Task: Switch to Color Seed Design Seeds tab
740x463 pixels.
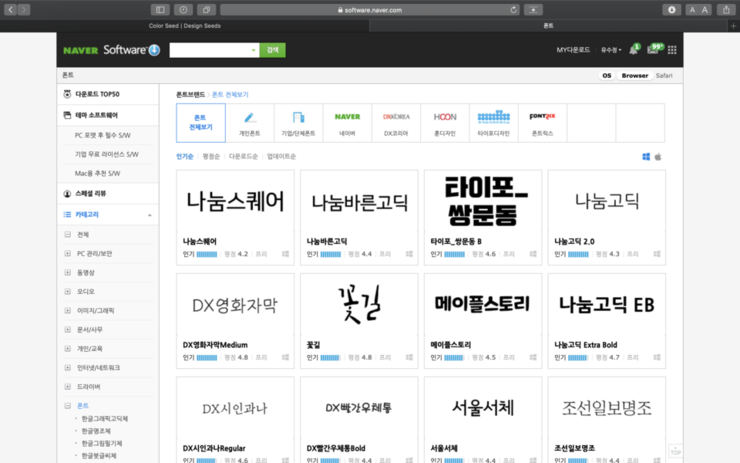Action: click(185, 26)
